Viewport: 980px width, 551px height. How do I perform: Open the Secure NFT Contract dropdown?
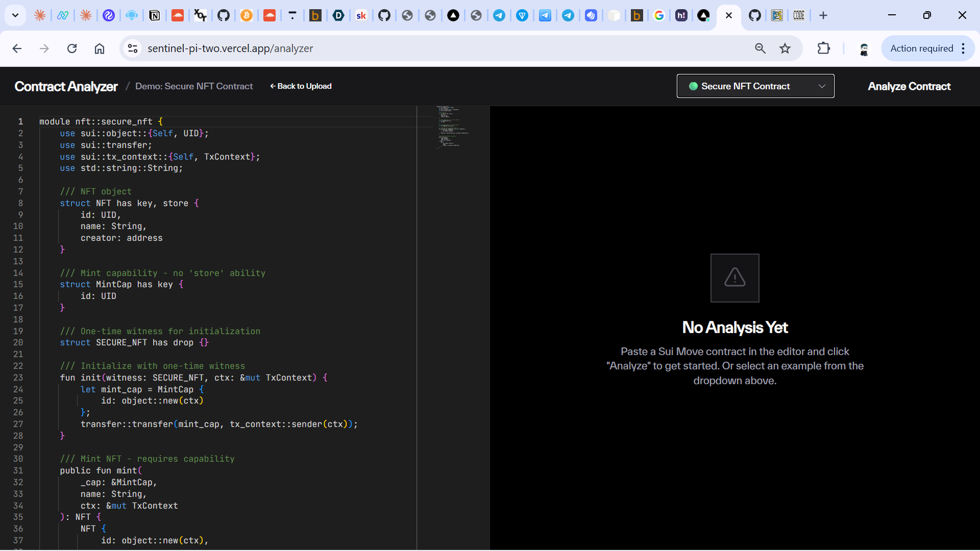tap(755, 86)
